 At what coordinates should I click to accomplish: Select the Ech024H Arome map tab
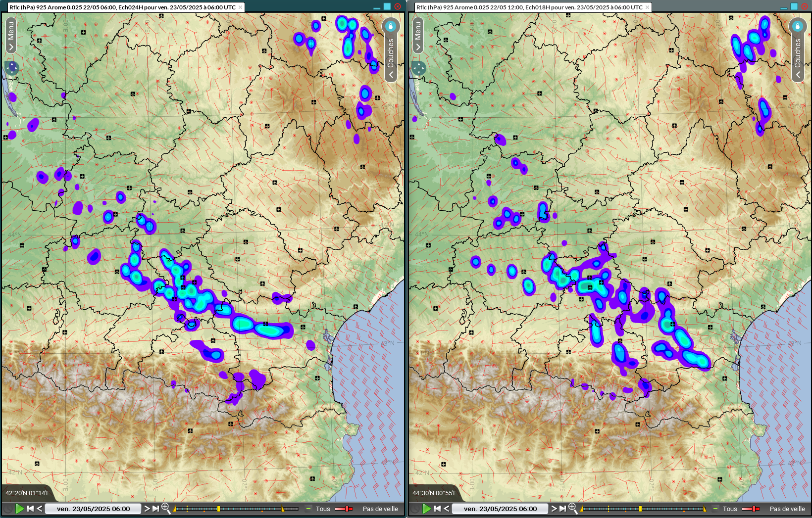[x=122, y=7]
